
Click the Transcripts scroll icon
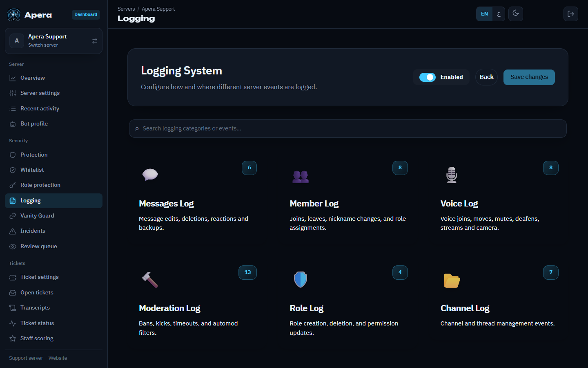pyautogui.click(x=13, y=308)
